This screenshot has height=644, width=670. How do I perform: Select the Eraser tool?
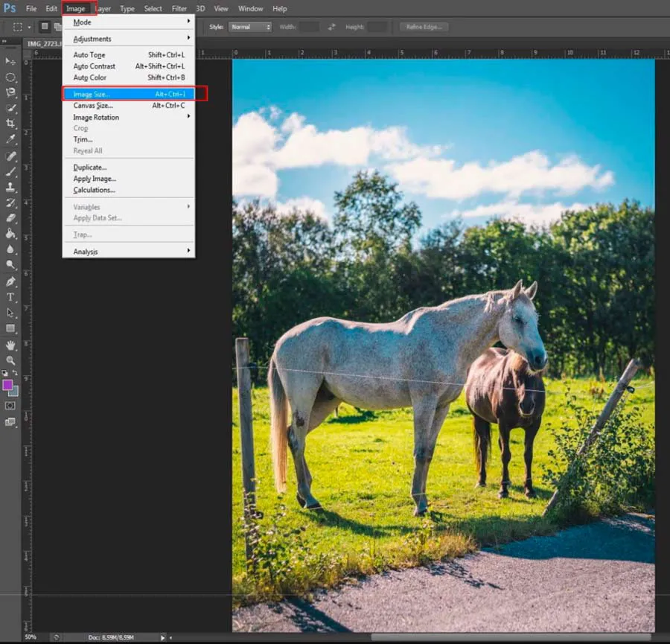(x=10, y=218)
